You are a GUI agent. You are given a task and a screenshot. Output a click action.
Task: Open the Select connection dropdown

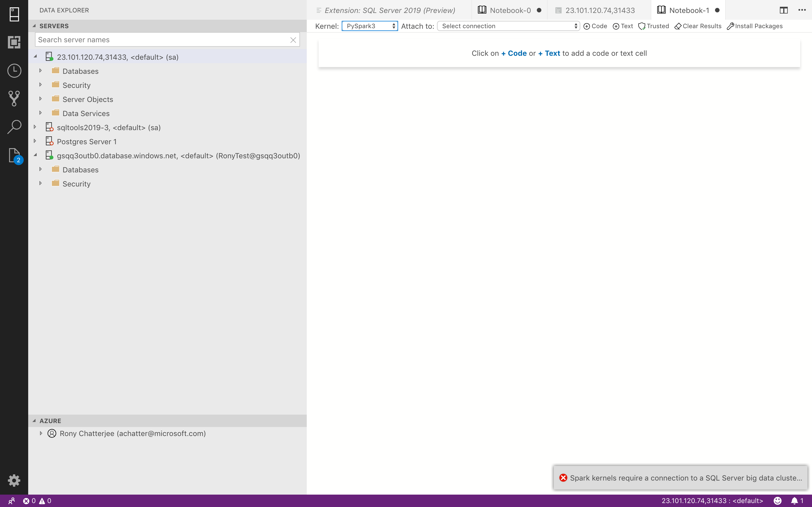pos(508,26)
